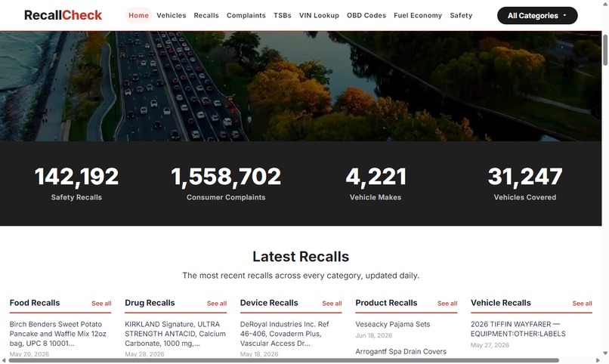The width and height of the screenshot is (609, 364).
Task: Open the Fuel Economy page
Action: pyautogui.click(x=418, y=16)
